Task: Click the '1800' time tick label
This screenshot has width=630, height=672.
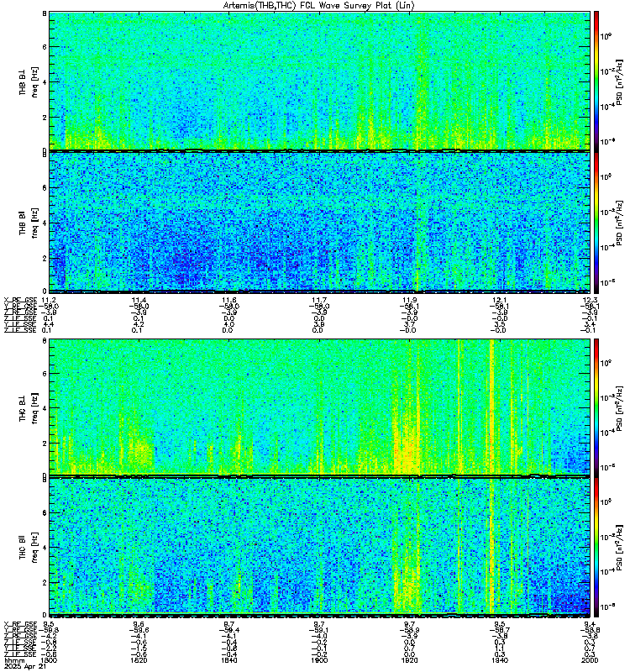Action: (x=49, y=660)
